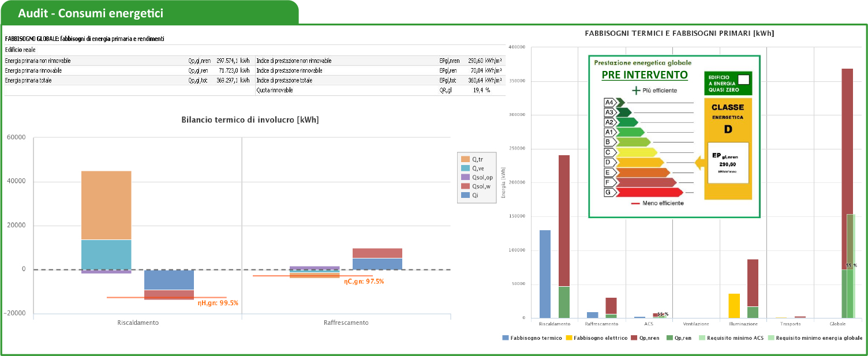Tick the Edificio a energia quasi zero box
868x356 pixels.
pos(743,79)
